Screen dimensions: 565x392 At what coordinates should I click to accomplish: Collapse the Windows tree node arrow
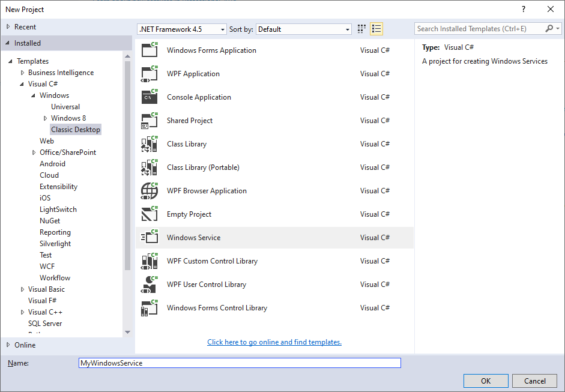pos(33,95)
